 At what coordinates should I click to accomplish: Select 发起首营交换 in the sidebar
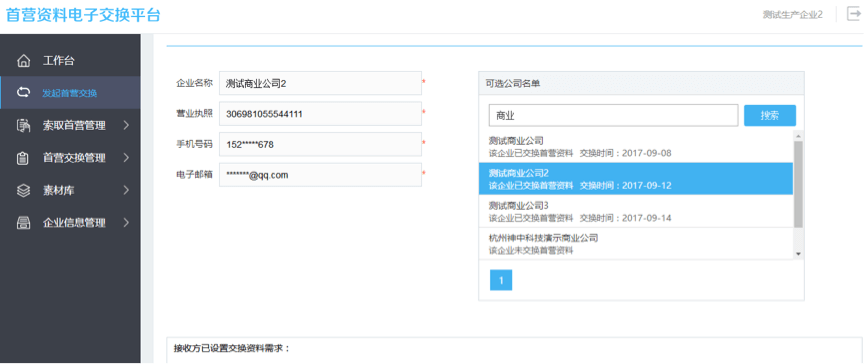(x=70, y=93)
